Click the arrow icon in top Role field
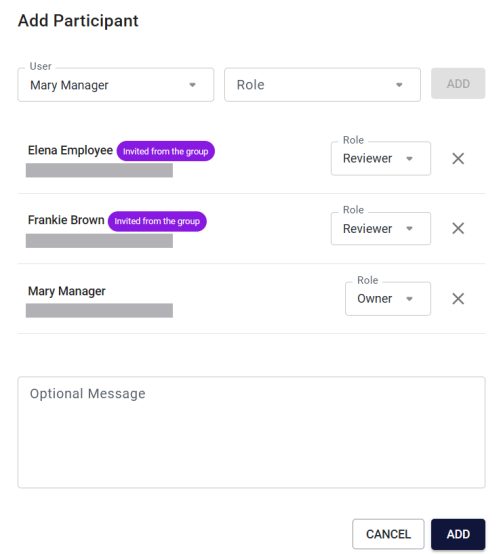The width and height of the screenshot is (503, 554). tap(399, 85)
